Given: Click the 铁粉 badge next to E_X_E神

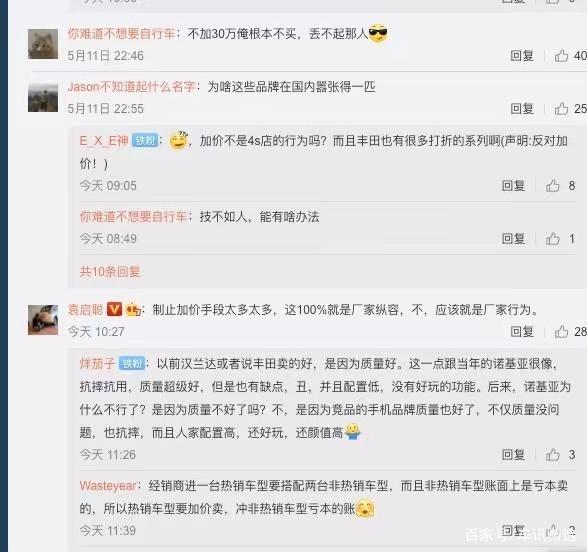Looking at the screenshot, I should tap(145, 141).
